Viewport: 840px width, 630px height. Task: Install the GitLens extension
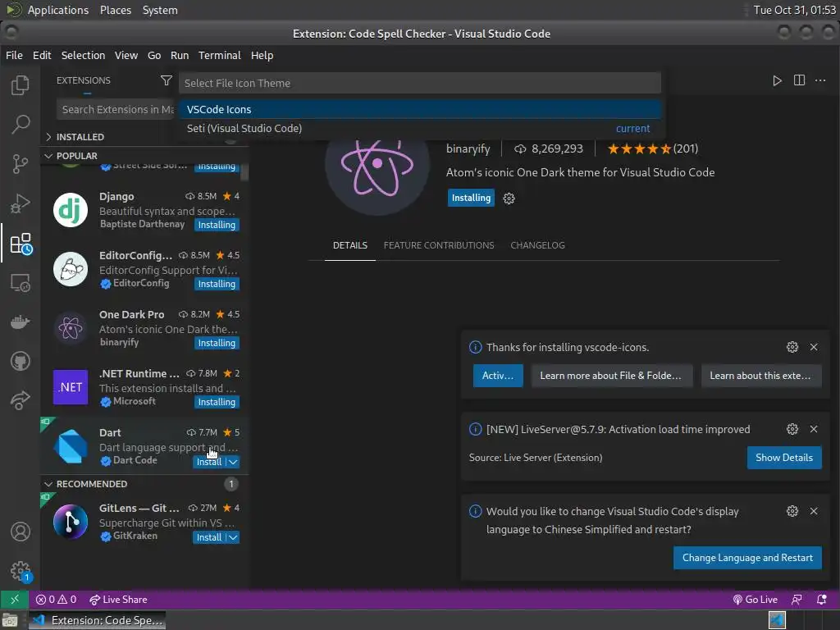click(x=209, y=537)
